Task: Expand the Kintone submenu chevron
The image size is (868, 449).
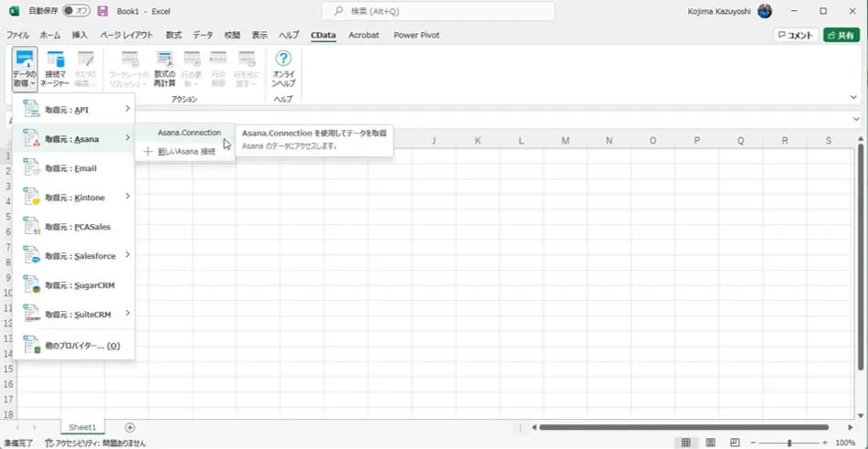Action: click(127, 196)
